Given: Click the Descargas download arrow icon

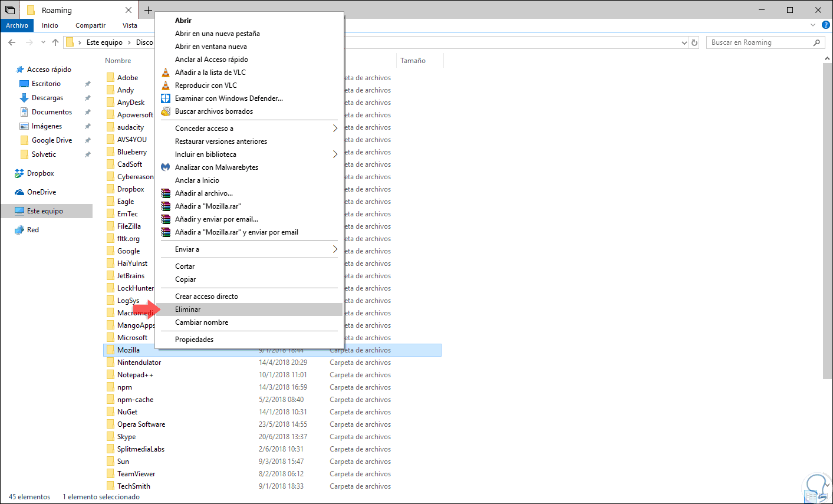Looking at the screenshot, I should [x=24, y=98].
